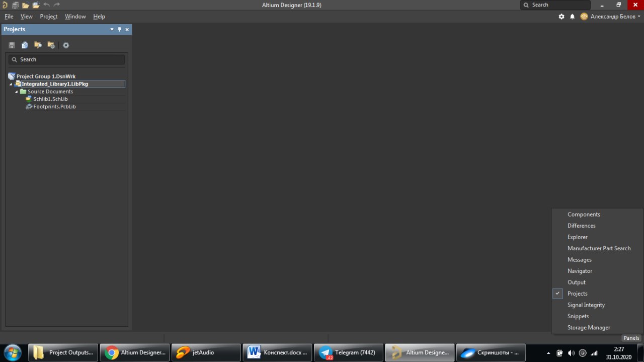
Task: Click the power plug tray icon
Action: (559, 353)
